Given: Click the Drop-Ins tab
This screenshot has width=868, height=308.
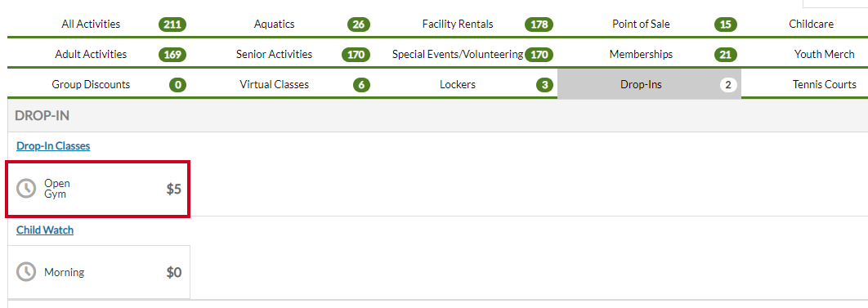Looking at the screenshot, I should point(649,85).
